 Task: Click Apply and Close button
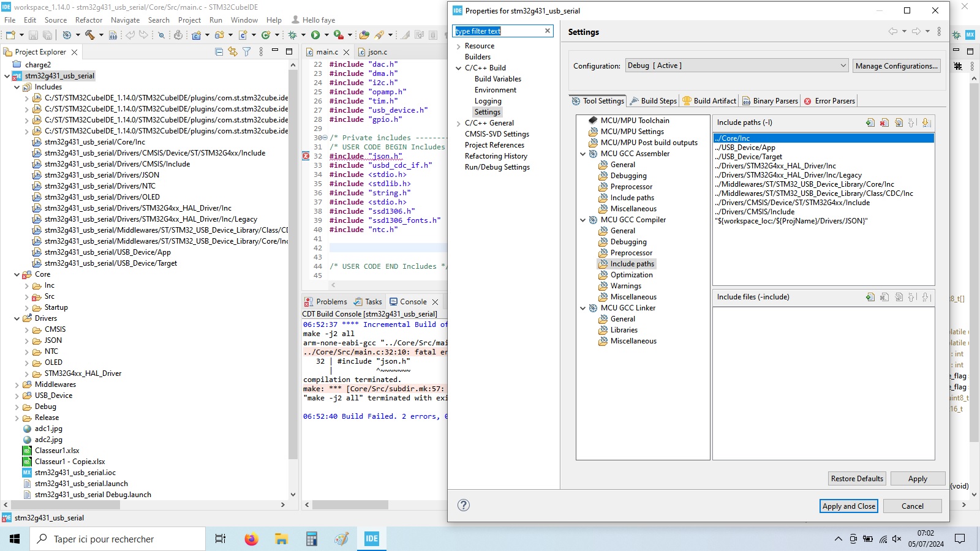coord(848,506)
